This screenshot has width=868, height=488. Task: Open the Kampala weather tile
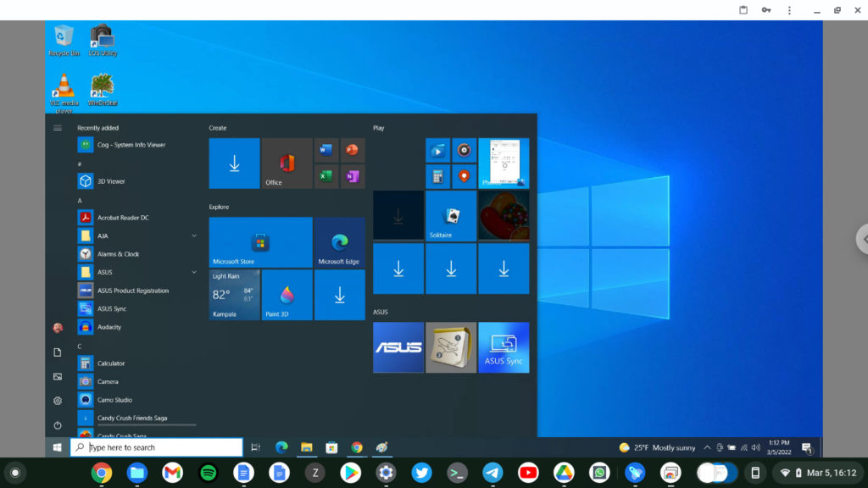[x=234, y=295]
